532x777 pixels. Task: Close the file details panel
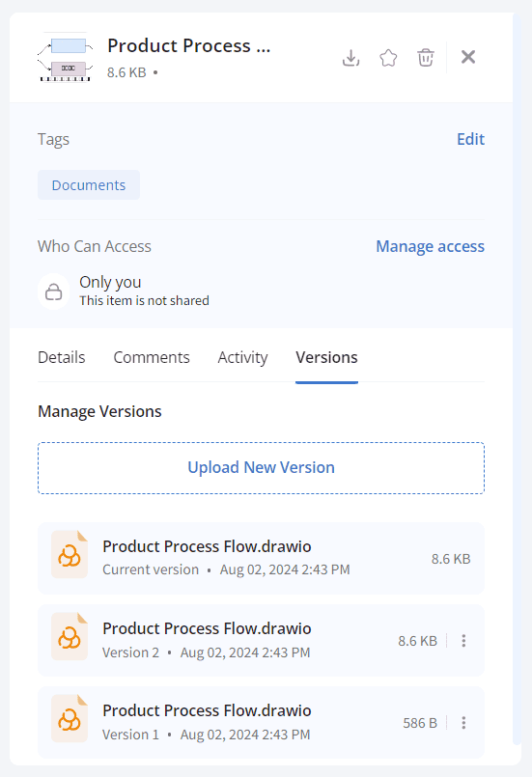468,57
